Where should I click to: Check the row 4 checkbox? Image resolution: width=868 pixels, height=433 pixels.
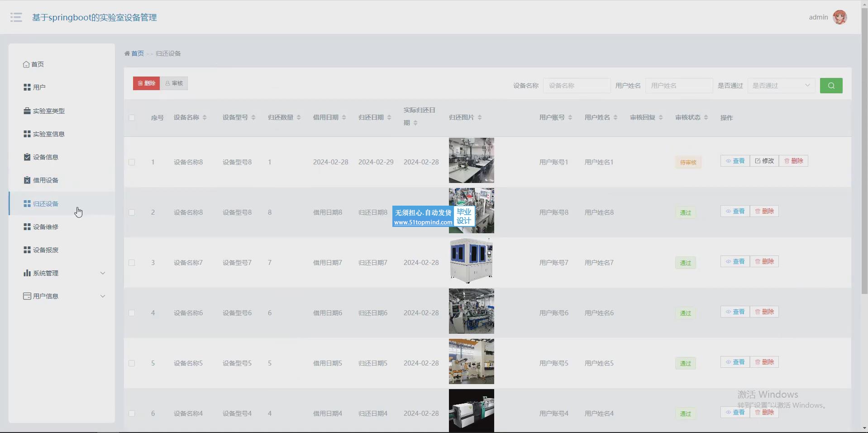click(x=132, y=313)
